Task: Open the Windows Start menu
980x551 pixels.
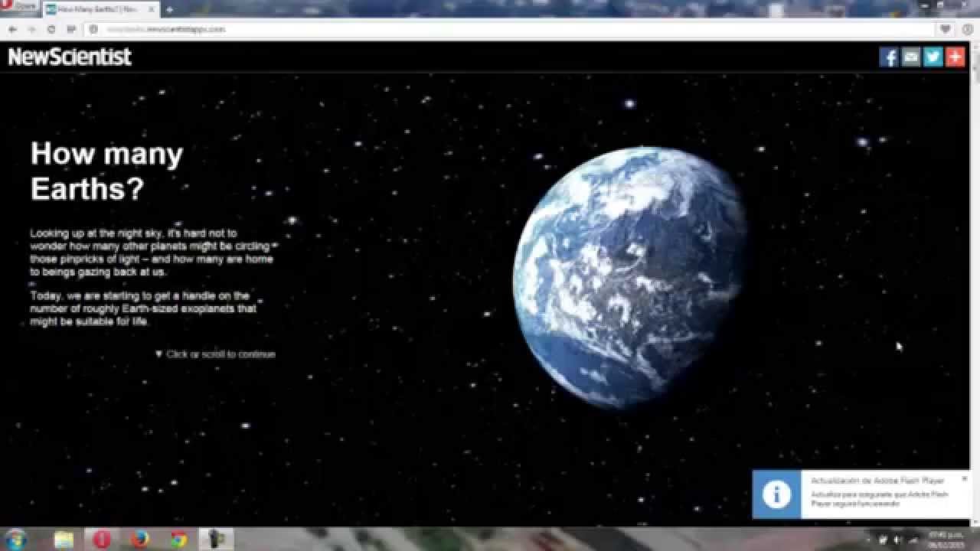Action: [x=15, y=540]
